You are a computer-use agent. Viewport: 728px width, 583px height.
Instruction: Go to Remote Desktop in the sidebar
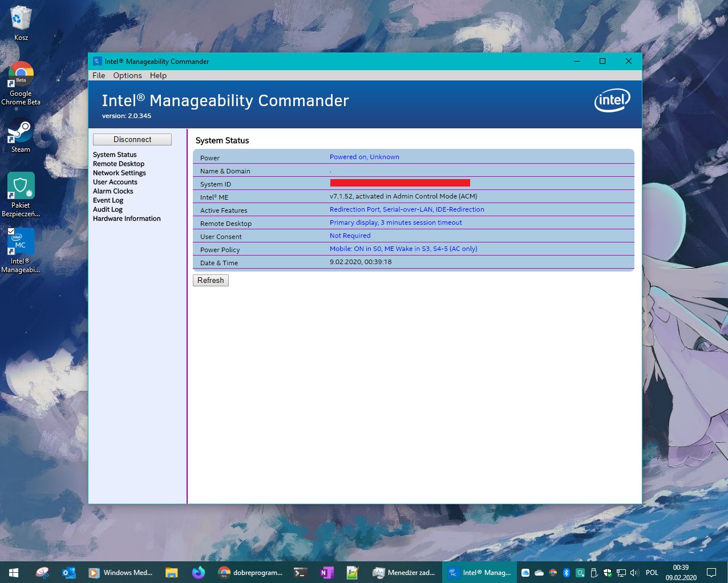coord(119,164)
